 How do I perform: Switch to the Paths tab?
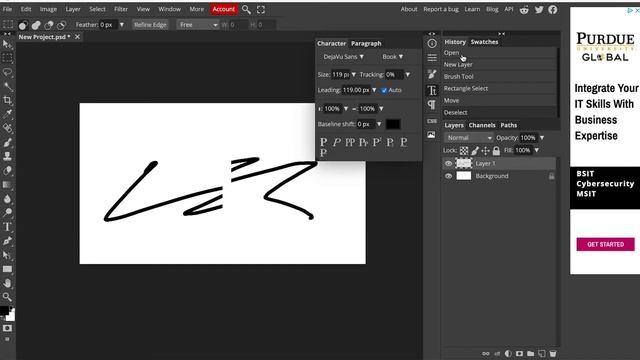pyautogui.click(x=509, y=125)
